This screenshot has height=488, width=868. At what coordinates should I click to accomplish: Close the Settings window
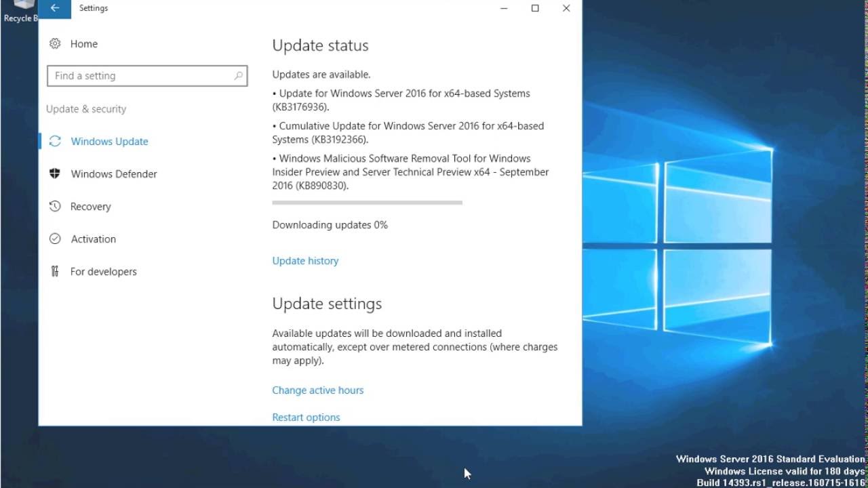566,8
